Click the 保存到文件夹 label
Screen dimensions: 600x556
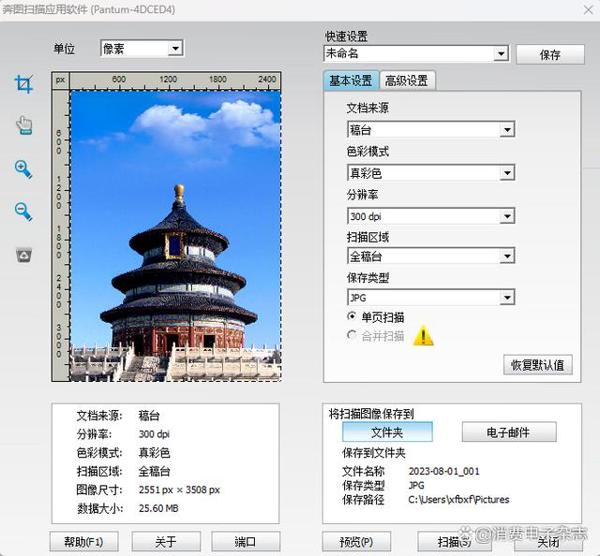coord(374,453)
